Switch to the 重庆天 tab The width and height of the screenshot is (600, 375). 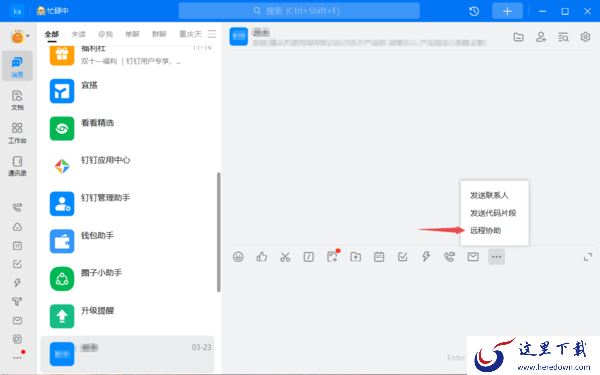click(x=190, y=34)
